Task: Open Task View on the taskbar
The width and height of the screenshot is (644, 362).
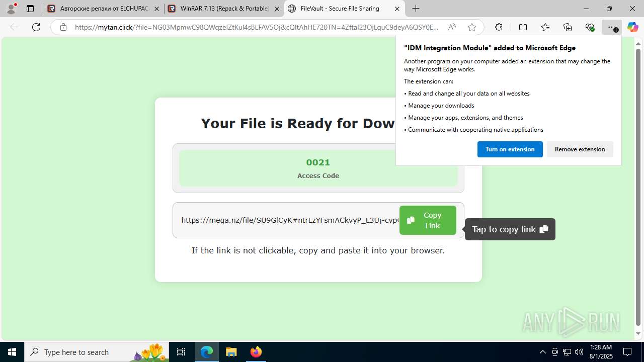Action: [181, 352]
